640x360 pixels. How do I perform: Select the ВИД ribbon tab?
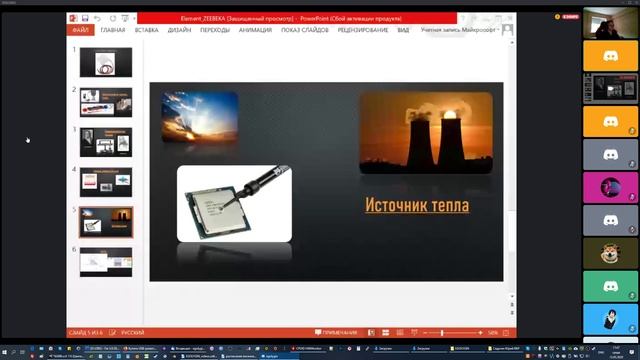(403, 30)
